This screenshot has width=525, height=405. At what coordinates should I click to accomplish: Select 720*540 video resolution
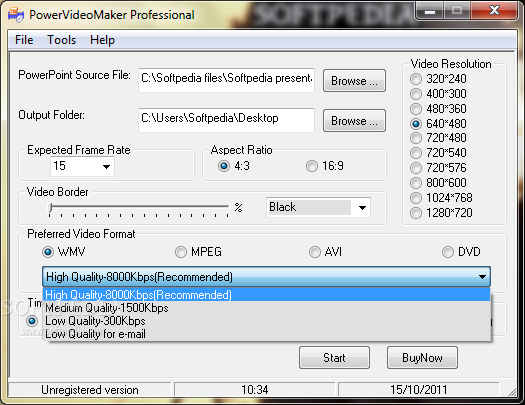pyautogui.click(x=438, y=153)
